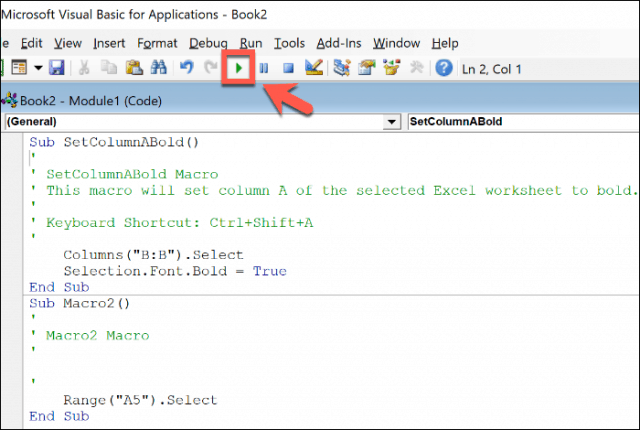Click the Selection.Font.Bold = True line
The height and width of the screenshot is (430, 640).
pyautogui.click(x=175, y=271)
